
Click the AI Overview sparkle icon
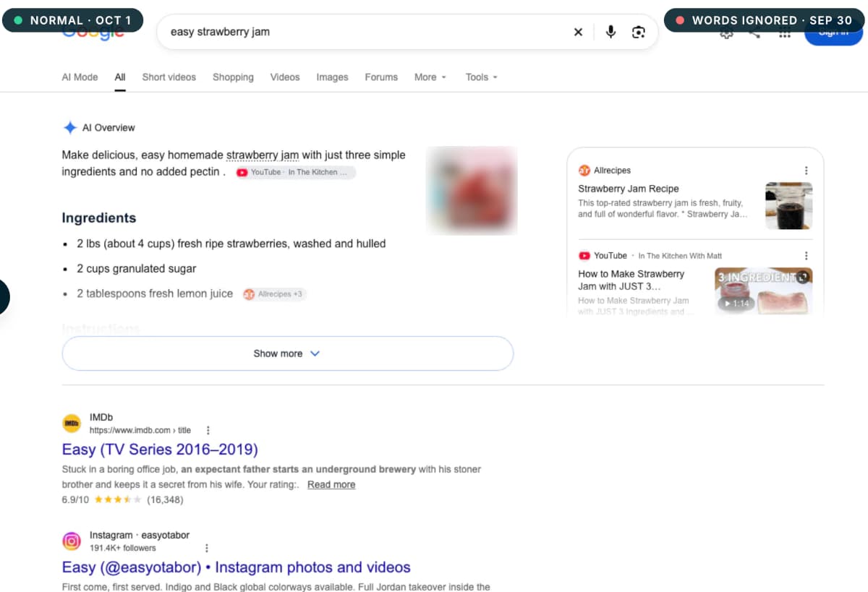pos(69,128)
